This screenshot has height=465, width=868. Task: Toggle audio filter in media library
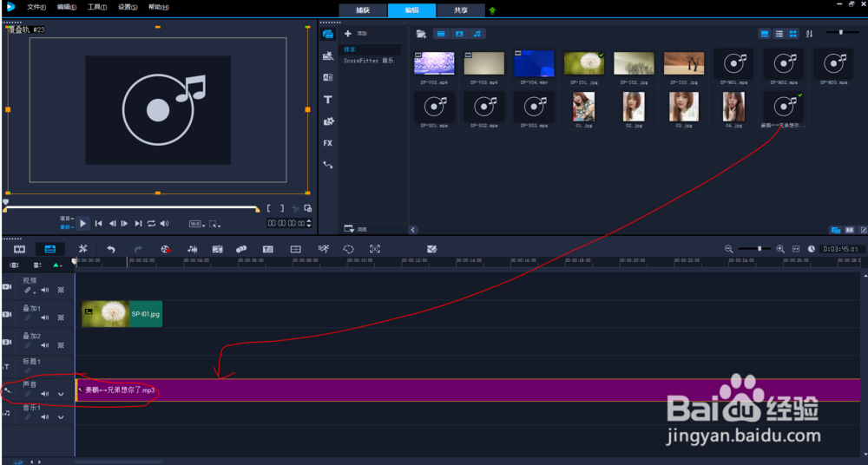(x=477, y=34)
